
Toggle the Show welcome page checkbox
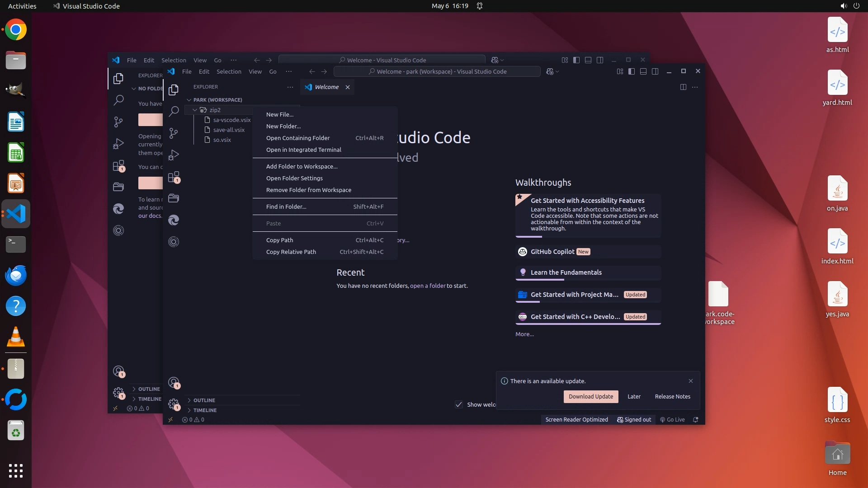coord(459,404)
